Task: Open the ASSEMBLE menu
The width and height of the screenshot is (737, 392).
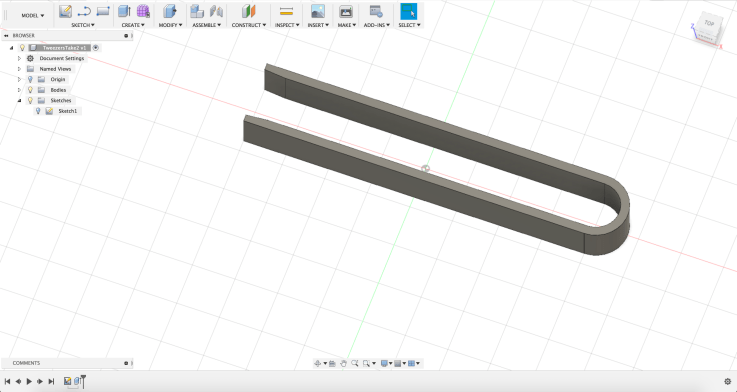Action: coord(206,25)
